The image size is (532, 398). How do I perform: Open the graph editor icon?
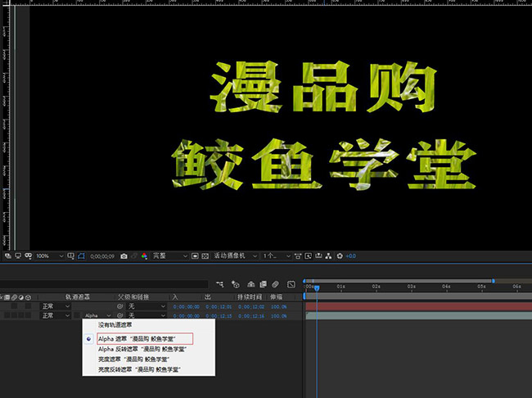(x=291, y=284)
